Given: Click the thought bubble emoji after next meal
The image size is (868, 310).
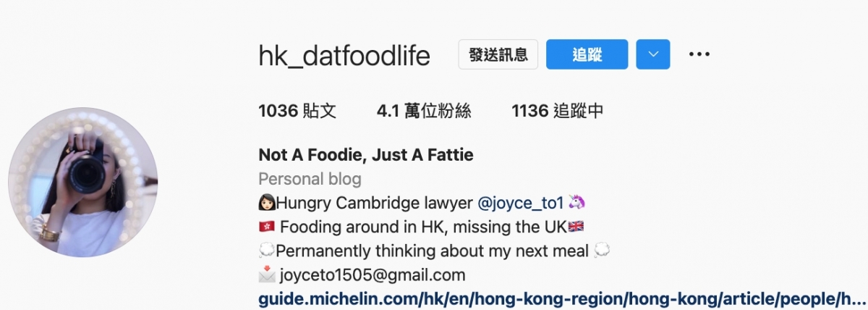Looking at the screenshot, I should point(602,251).
